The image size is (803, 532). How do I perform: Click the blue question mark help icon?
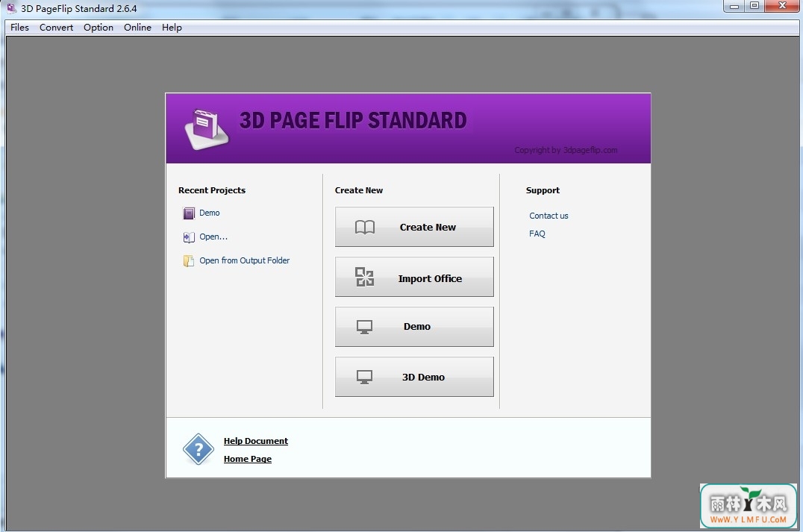point(199,450)
